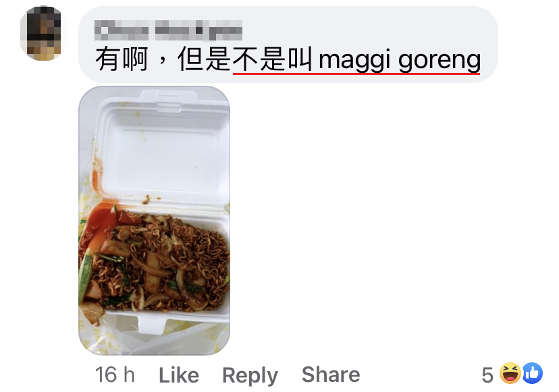Click the 但是 text in comment bubble
Viewport: 559px width, 392px height.
205,59
